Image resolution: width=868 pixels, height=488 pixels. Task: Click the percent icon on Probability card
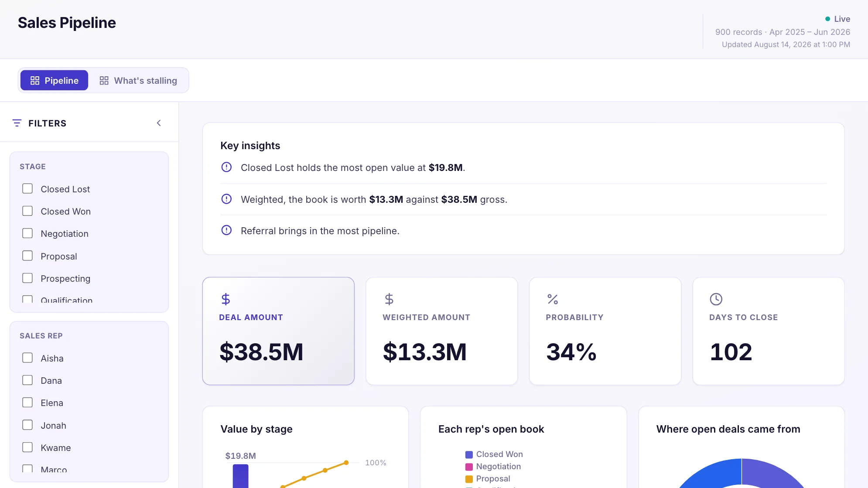click(x=553, y=299)
